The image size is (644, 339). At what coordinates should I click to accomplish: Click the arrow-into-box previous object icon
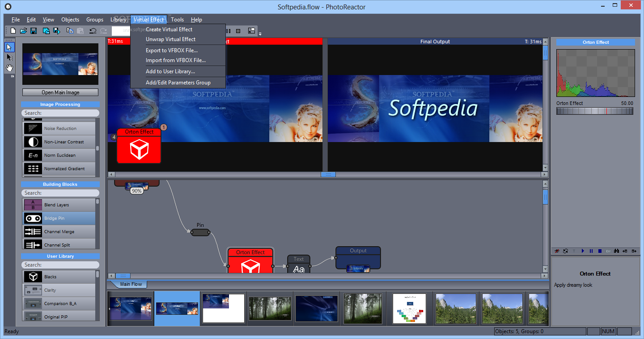tap(625, 251)
